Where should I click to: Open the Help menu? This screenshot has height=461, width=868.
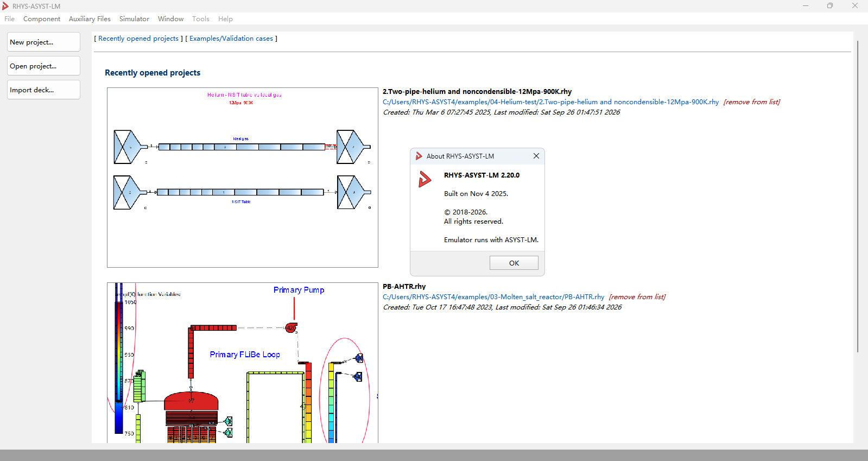click(225, 19)
